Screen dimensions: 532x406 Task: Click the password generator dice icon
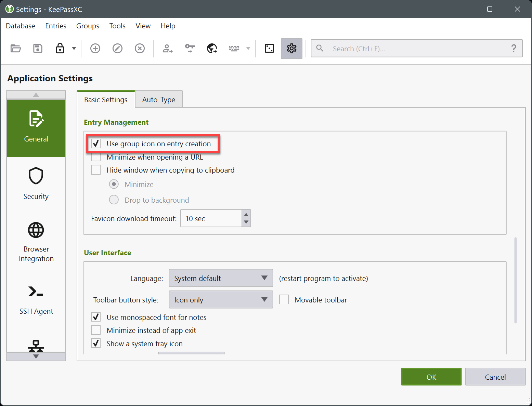tap(269, 48)
